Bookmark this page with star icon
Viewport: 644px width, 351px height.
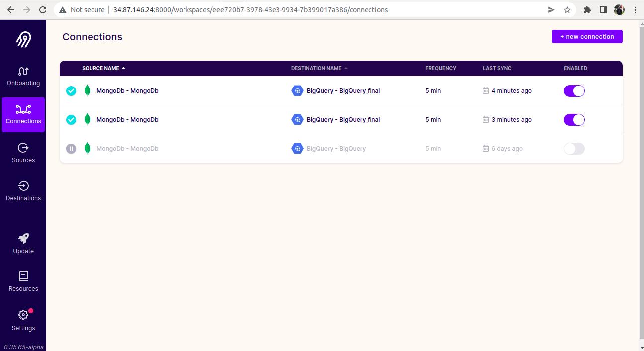tap(567, 10)
